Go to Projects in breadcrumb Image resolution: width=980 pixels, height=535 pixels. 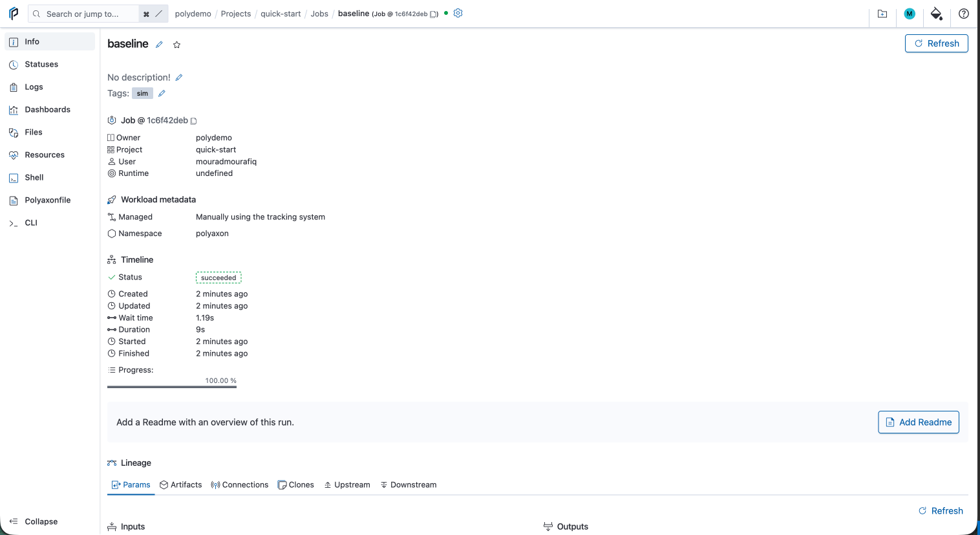tap(236, 14)
